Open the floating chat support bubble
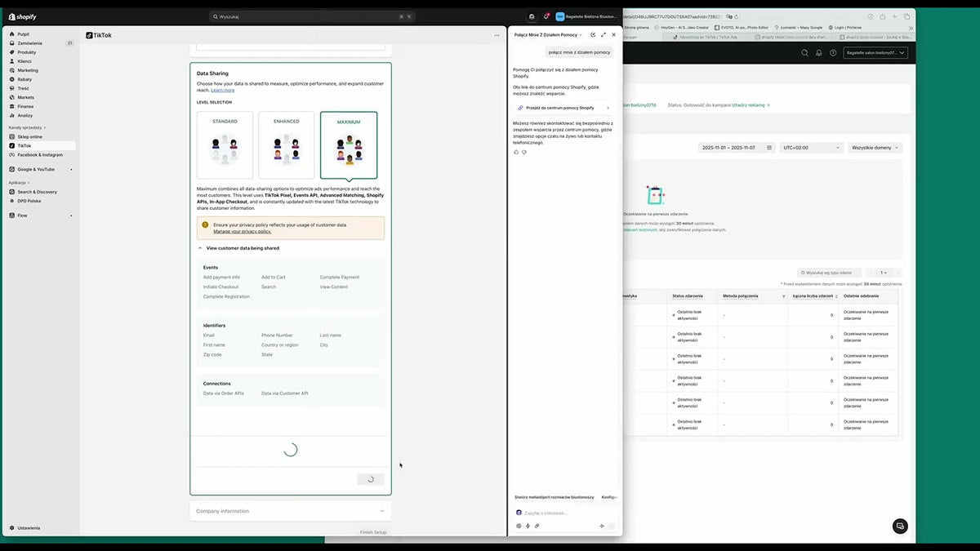This screenshot has width=980, height=551. (900, 526)
